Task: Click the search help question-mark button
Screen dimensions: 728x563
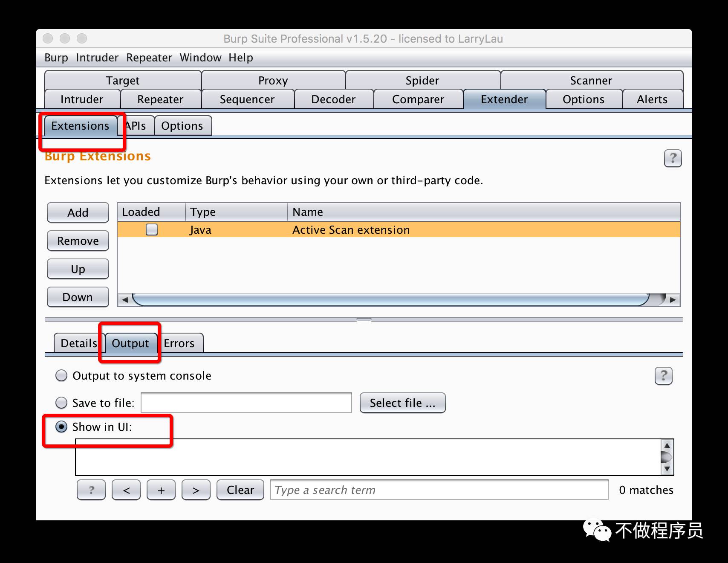Action: point(91,490)
